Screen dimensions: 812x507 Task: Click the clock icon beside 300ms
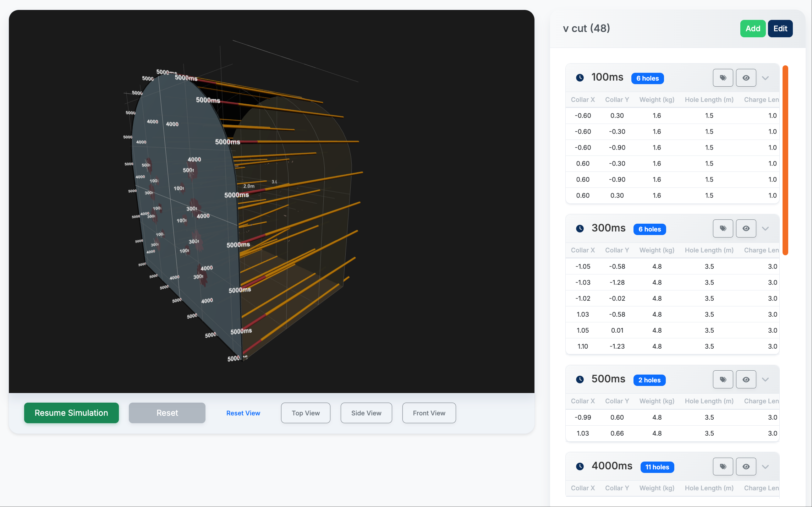(580, 229)
